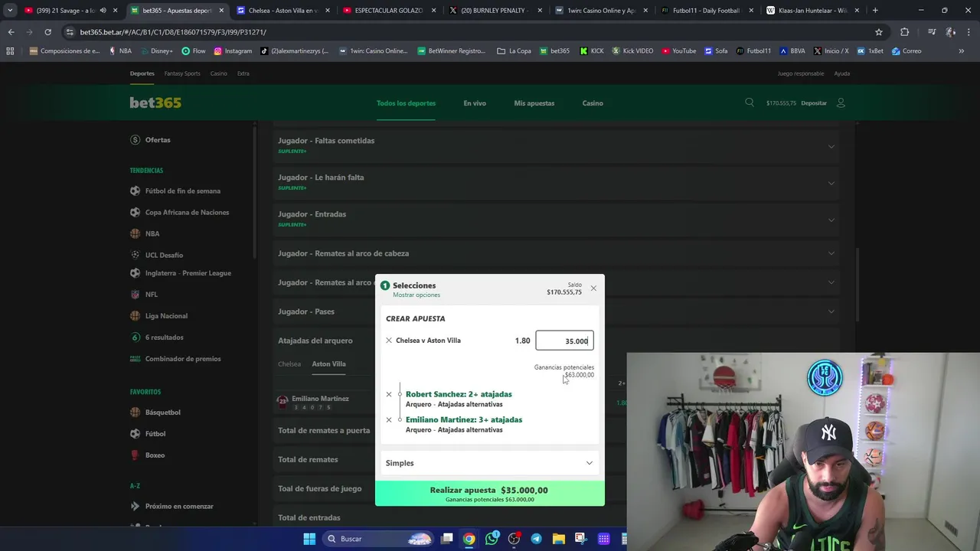Click the stake input field showing 35.000
The image size is (980, 551).
564,341
